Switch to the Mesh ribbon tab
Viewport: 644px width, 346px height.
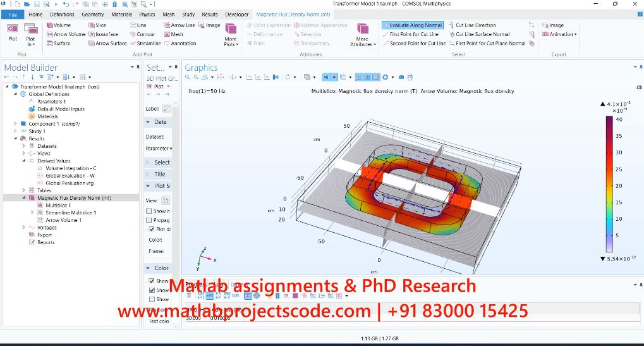pyautogui.click(x=168, y=15)
